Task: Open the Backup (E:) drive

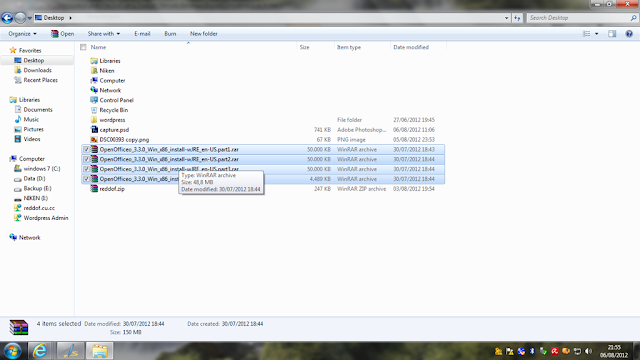Action: tap(37, 188)
